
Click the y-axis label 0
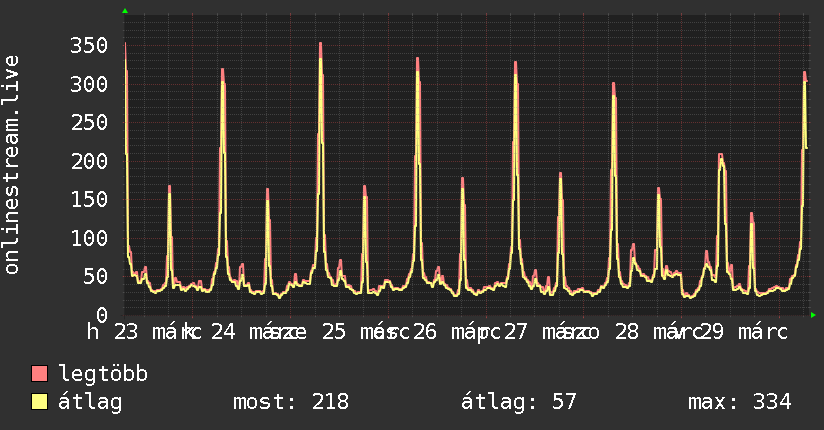[x=102, y=315]
